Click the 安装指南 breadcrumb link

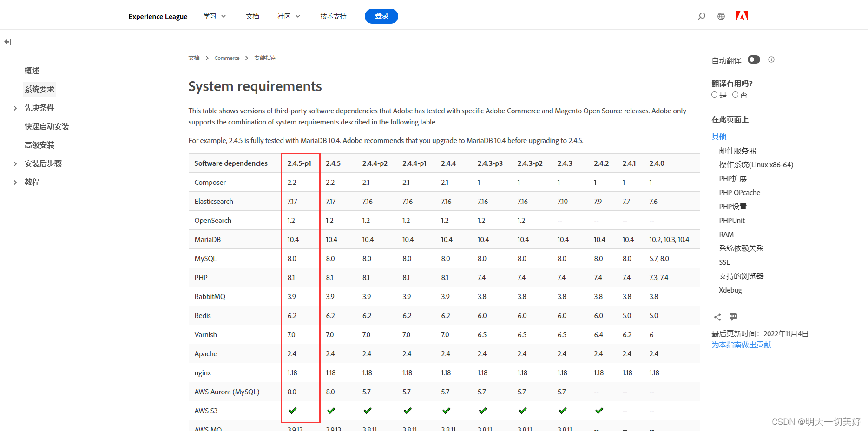click(265, 58)
